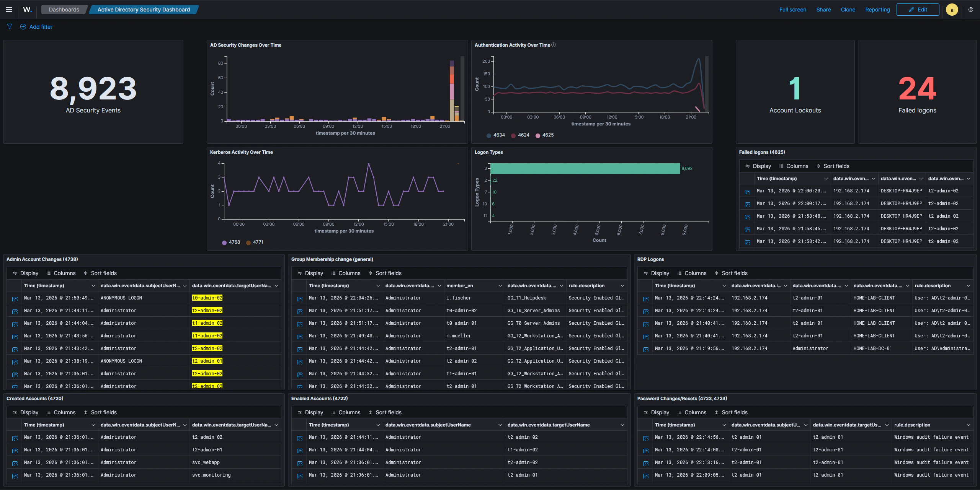Go to the Dashboards breadcrumb
This screenshot has height=490, width=980.
pos(64,10)
